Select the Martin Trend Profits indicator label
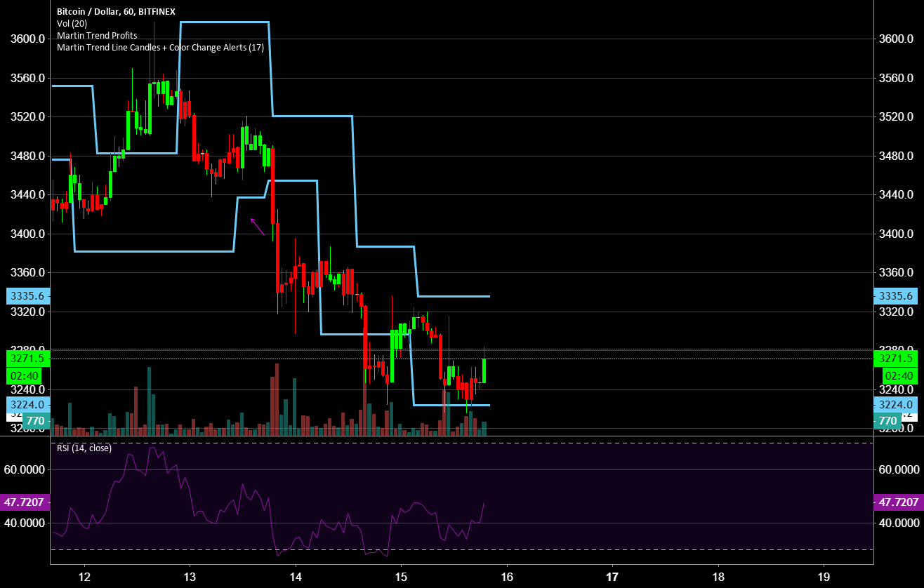Viewport: 924px width, 588px height. [97, 35]
